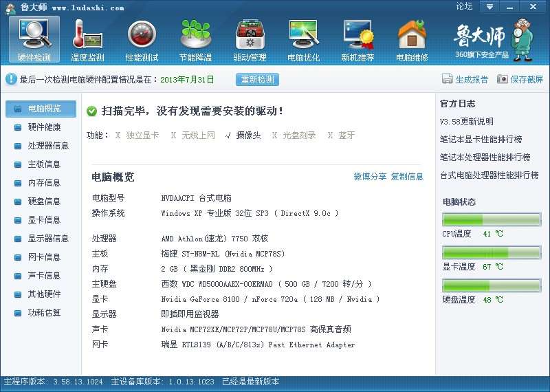Open V3.58更新说明 log entry
Screen dimensions: 550x392
(x=467, y=122)
